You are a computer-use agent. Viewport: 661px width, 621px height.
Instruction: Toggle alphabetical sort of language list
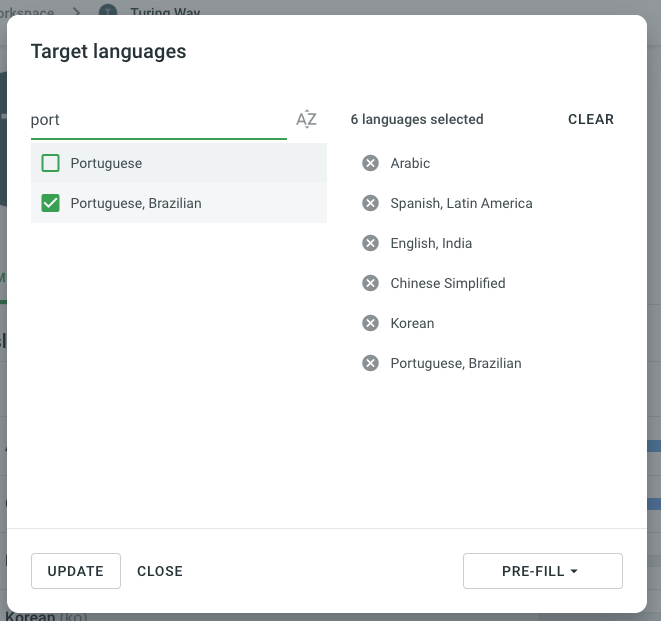click(306, 120)
